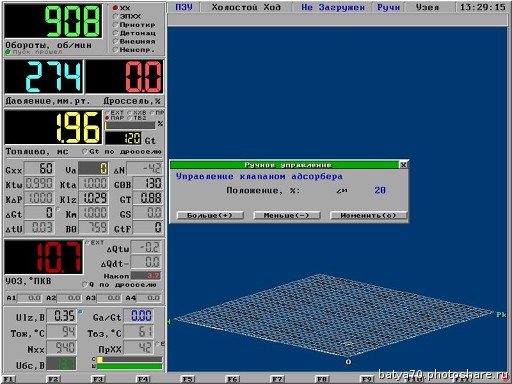The height and width of the screenshot is (384, 512).
Task: Select the XX mode radio button
Action: [x=115, y=8]
